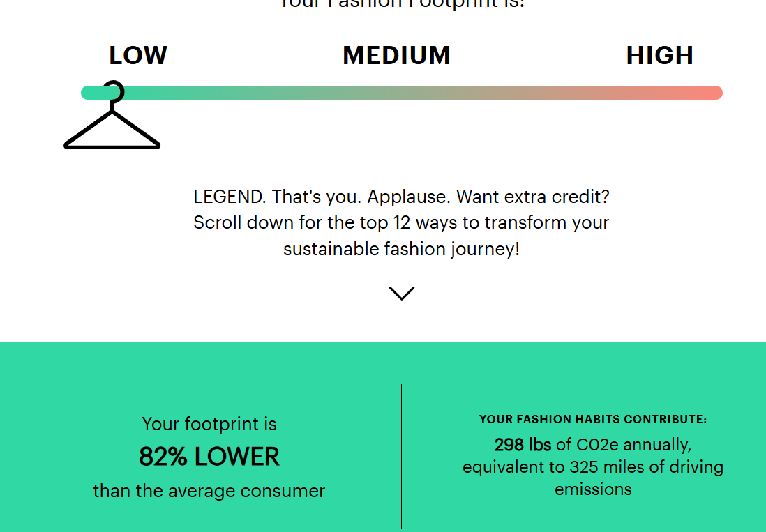Click the hanger hook on the gauge
Screen dimensions: 766x532
(x=114, y=91)
